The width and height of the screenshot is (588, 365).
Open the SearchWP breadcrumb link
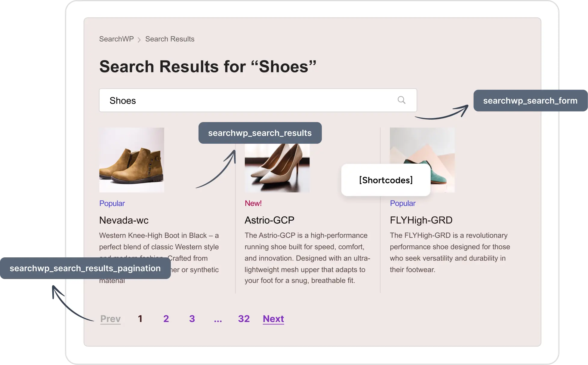116,39
